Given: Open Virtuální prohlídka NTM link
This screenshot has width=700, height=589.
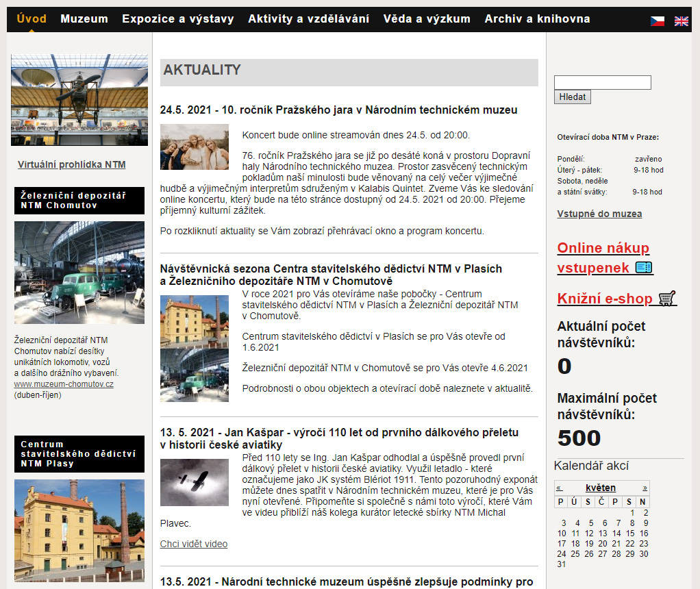Looking at the screenshot, I should tap(71, 164).
